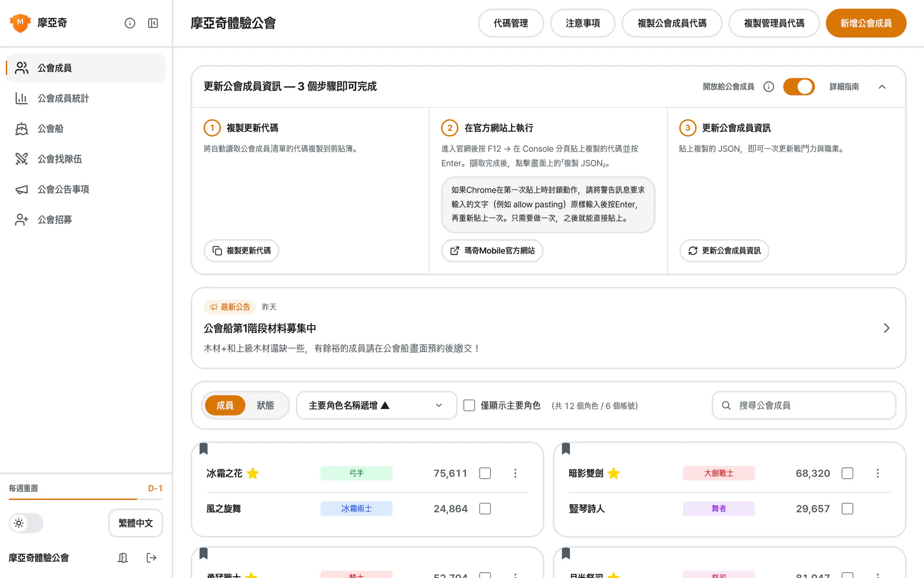
Task: Click the star icon beside 暗影雙劍
Action: click(614, 473)
